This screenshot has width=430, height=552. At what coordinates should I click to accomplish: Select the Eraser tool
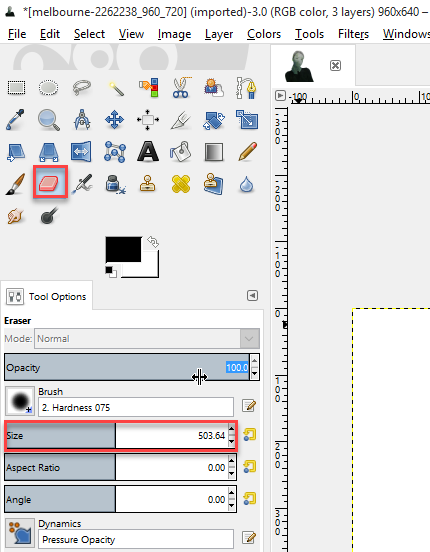pyautogui.click(x=50, y=183)
